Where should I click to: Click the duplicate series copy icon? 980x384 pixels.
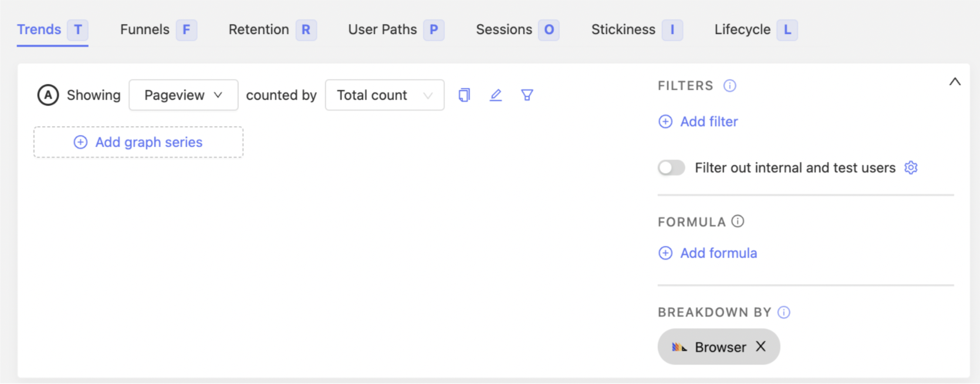(464, 95)
